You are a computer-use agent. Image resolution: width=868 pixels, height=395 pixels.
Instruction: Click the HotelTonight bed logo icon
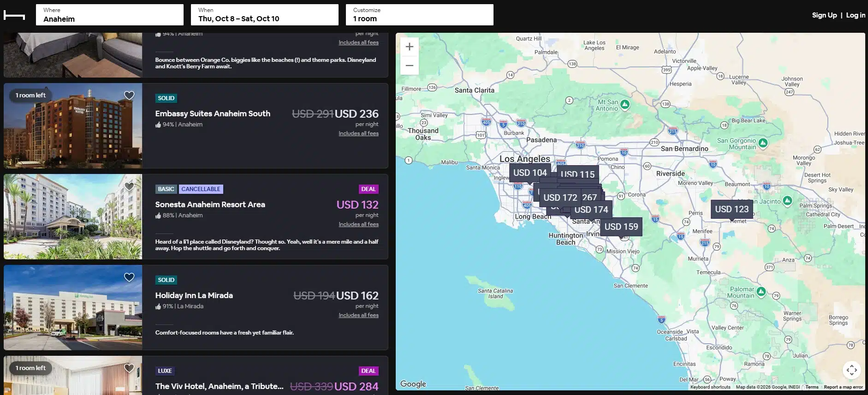point(14,15)
